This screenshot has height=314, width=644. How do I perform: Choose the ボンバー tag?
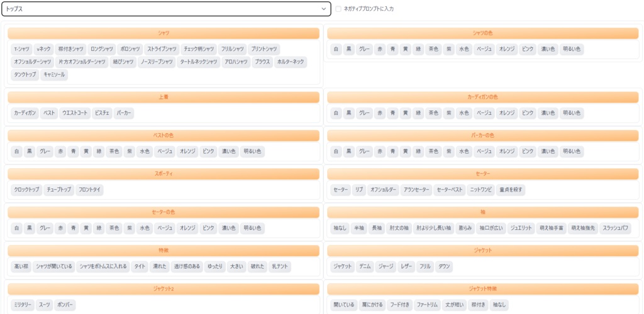pyautogui.click(x=65, y=305)
